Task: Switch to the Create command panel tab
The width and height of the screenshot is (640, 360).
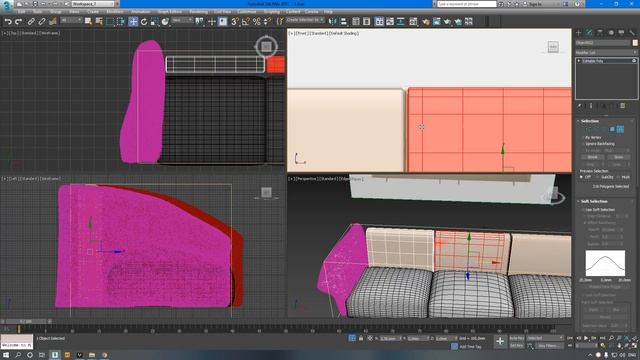Action: tap(579, 33)
